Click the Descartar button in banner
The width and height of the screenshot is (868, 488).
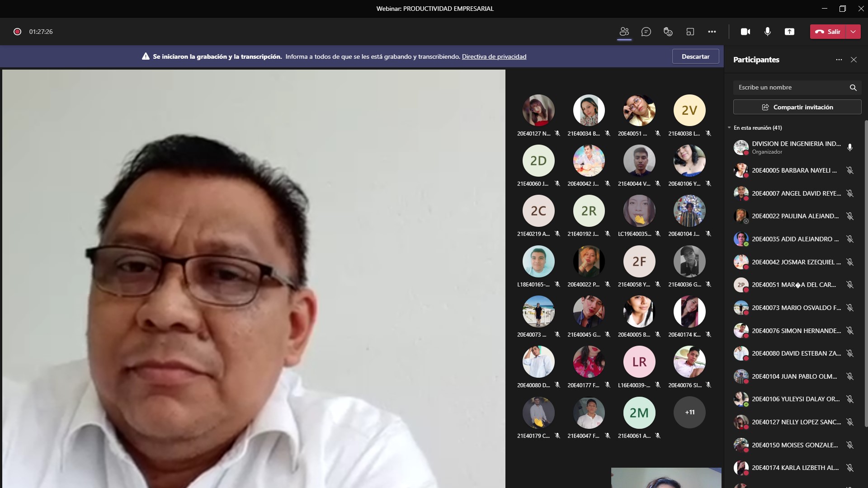[695, 56]
